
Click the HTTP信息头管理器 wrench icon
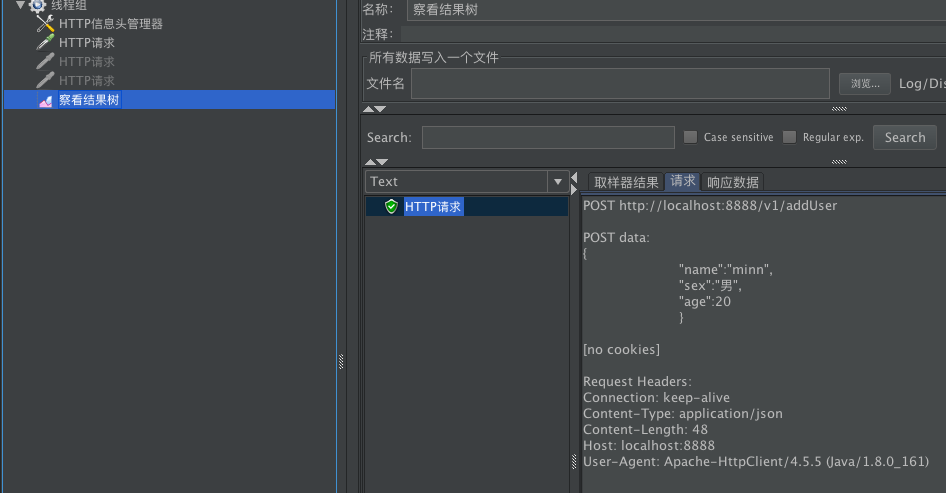[45, 24]
